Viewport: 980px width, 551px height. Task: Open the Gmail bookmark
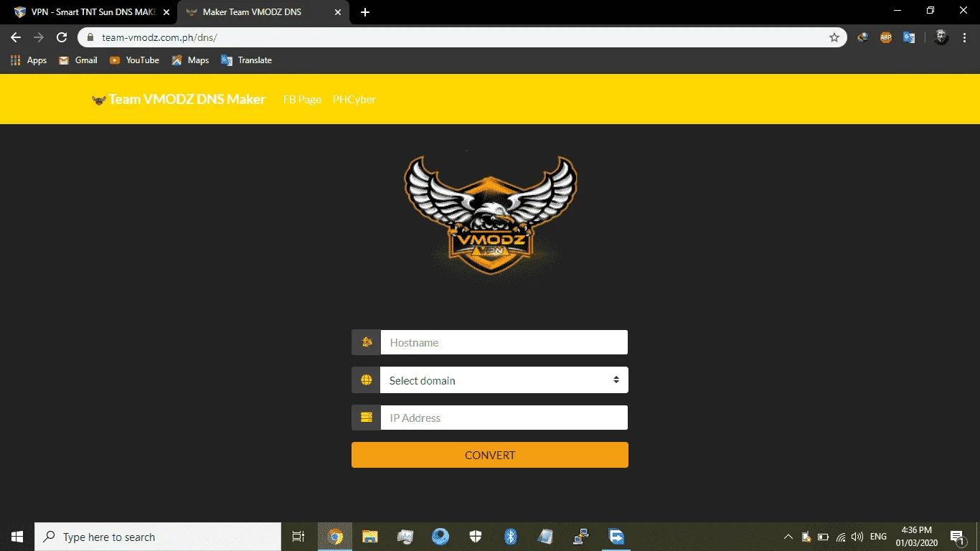[x=78, y=60]
